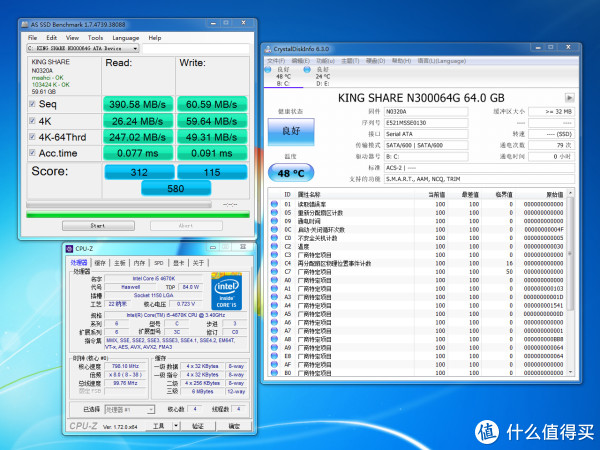Open the File menu in AS SSD Benchmark

tap(33, 38)
